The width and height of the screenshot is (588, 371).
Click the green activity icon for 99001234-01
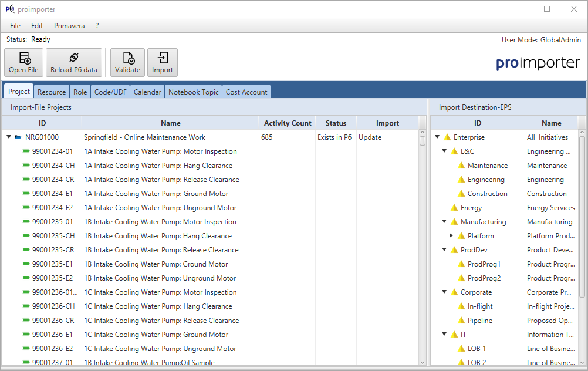click(26, 151)
